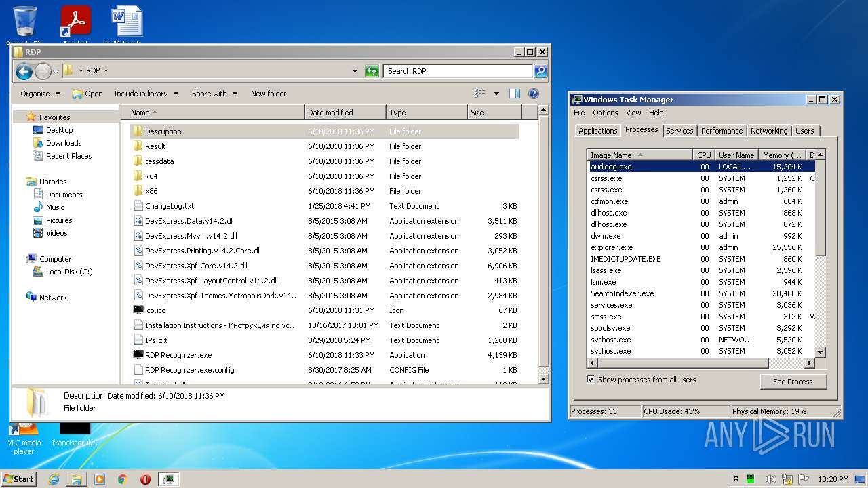Switch to Networking tab
This screenshot has width=868, height=488.
coord(769,131)
